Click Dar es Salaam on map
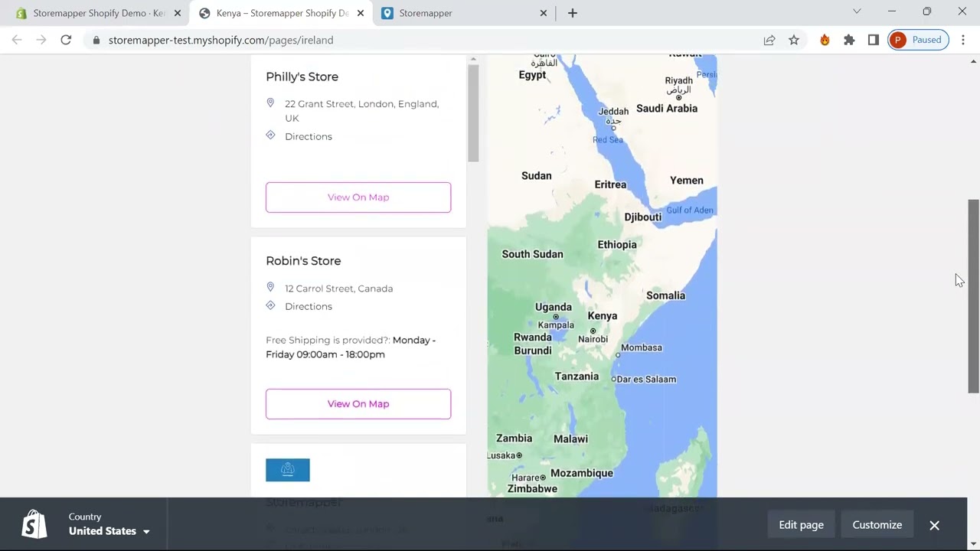Screen dimensions: 980x551 click(x=646, y=379)
